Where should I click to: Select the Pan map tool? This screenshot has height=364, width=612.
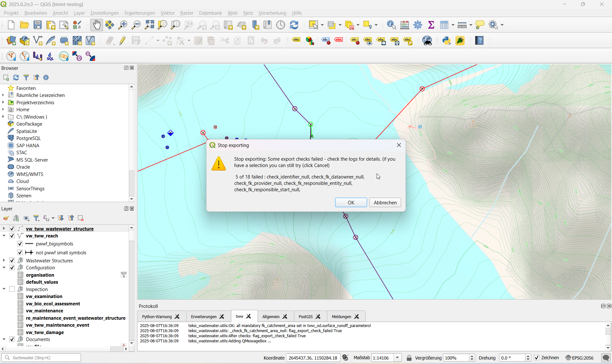pos(97,25)
